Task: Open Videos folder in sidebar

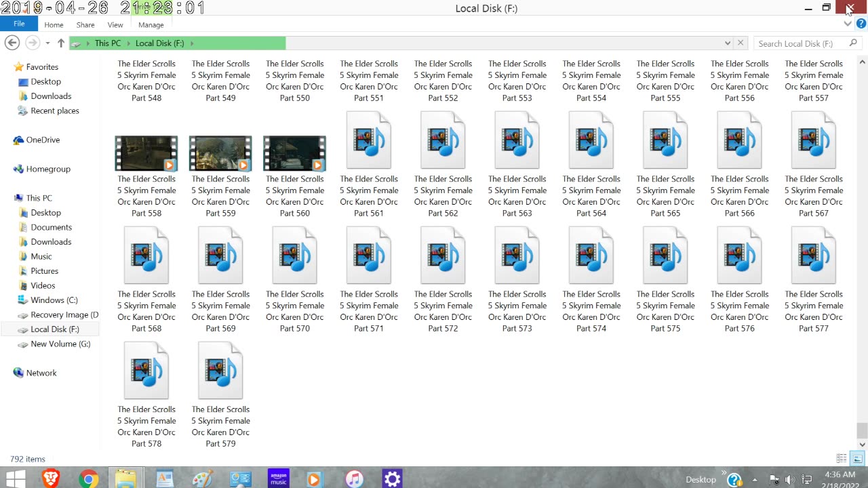Action: pyautogui.click(x=43, y=285)
